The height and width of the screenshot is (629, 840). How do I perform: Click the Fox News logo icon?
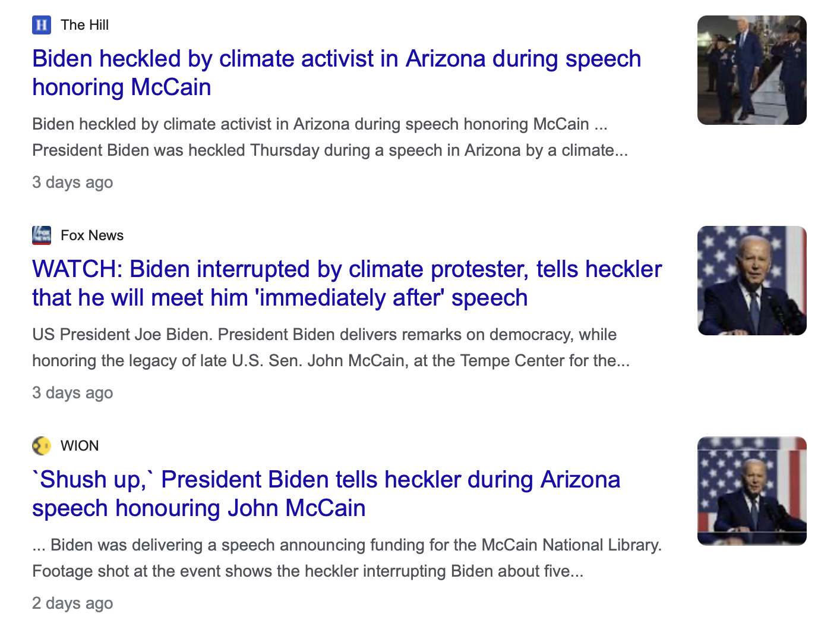coord(42,235)
